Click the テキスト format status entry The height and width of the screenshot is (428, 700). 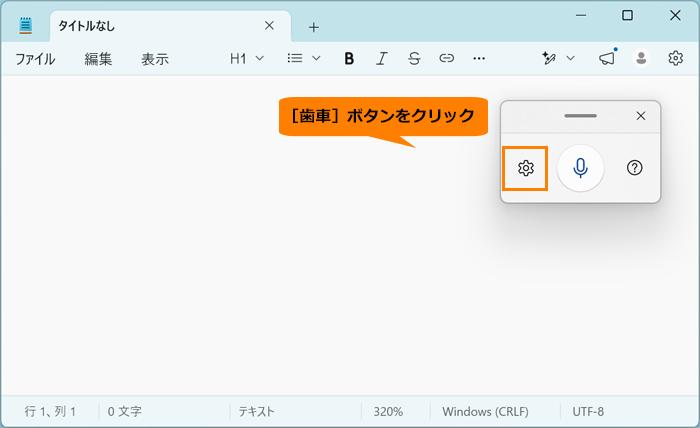[256, 411]
